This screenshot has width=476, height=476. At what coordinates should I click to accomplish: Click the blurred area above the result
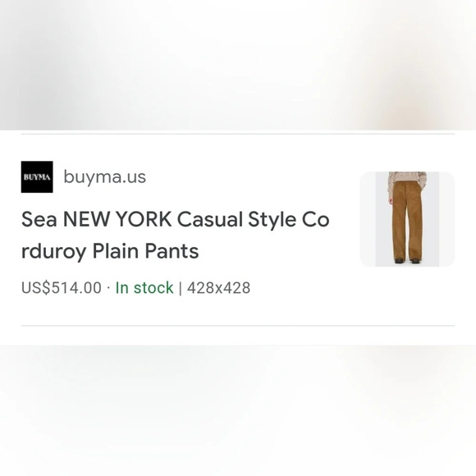238,65
